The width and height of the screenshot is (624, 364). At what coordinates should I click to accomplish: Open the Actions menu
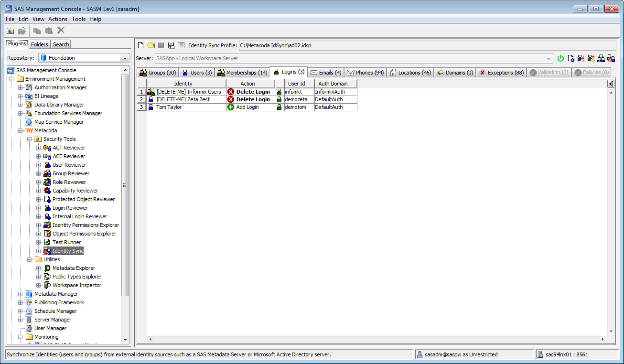tap(58, 19)
